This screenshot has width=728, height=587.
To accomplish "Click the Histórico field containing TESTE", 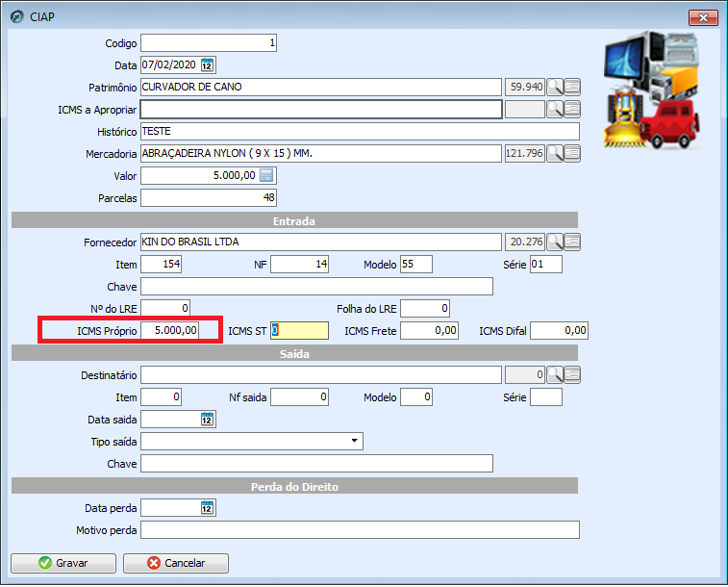I will [x=361, y=132].
